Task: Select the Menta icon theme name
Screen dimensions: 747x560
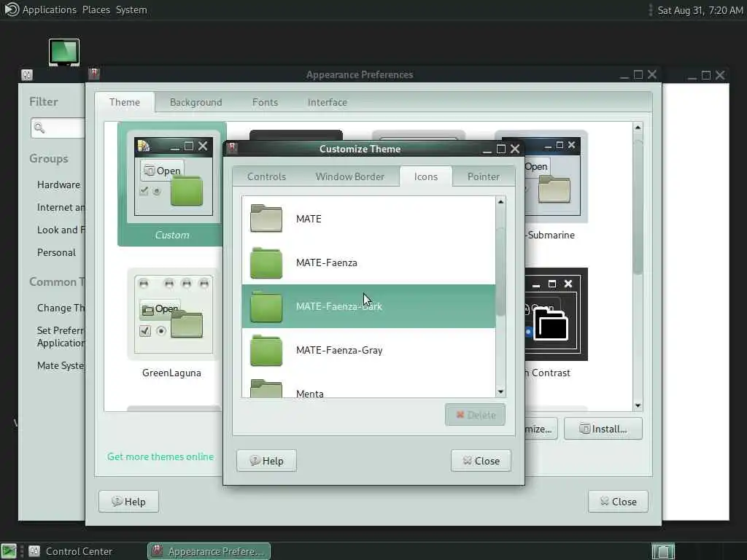Action: [x=309, y=393]
